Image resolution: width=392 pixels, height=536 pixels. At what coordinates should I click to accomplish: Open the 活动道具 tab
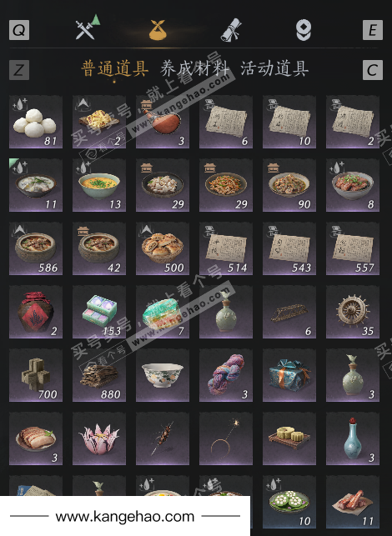[x=274, y=68]
